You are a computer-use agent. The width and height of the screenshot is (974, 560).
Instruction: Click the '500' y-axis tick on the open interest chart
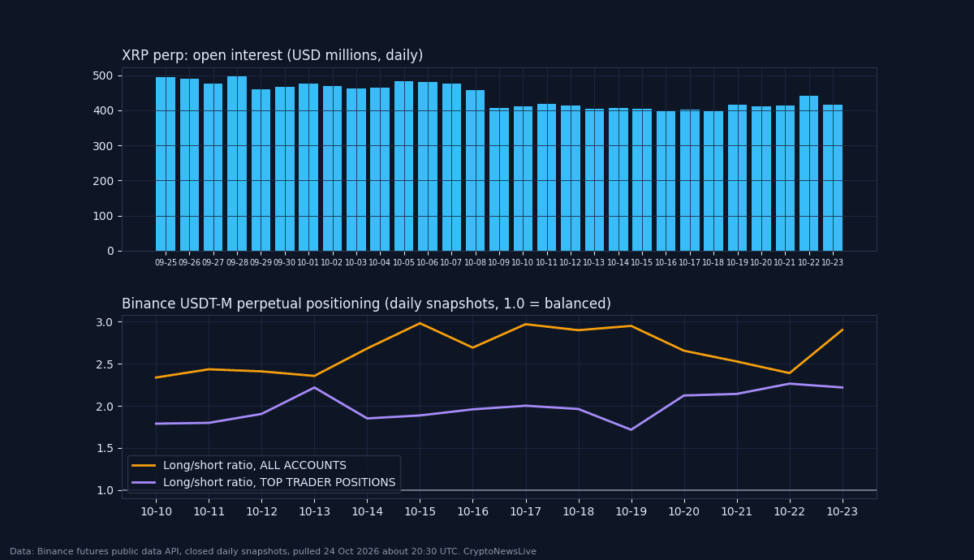103,75
